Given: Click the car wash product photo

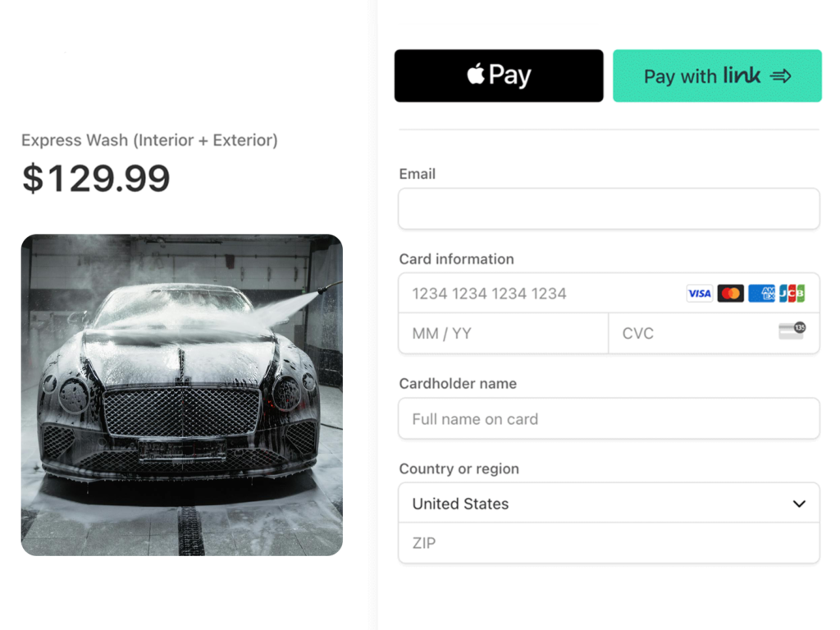Looking at the screenshot, I should pos(182,395).
